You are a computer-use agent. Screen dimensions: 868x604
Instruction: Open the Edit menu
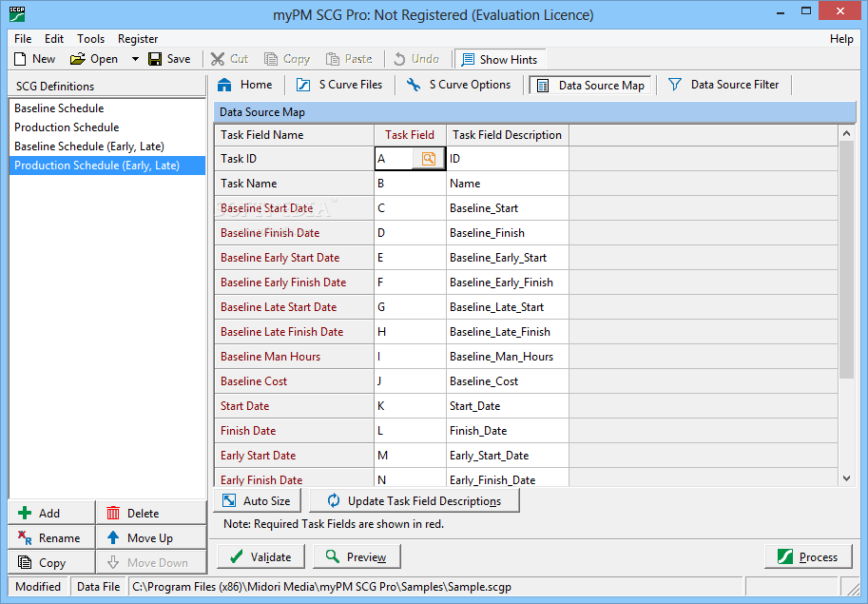pyautogui.click(x=54, y=39)
